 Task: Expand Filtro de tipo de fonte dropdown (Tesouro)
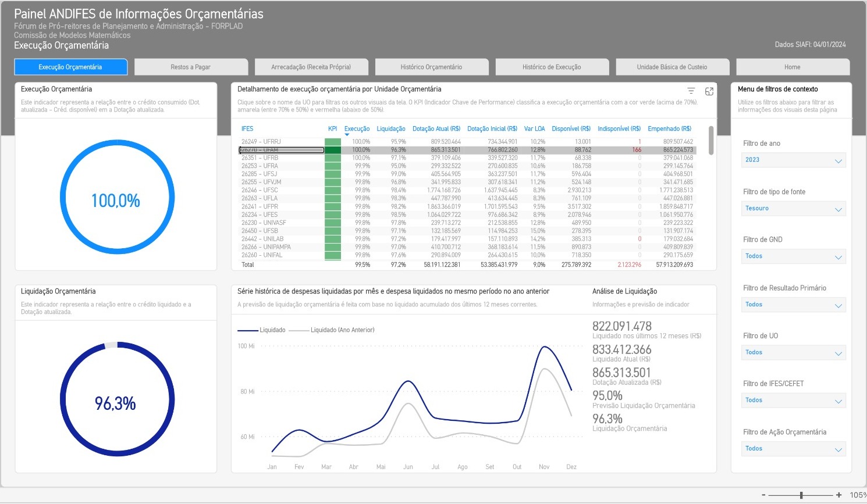(x=793, y=208)
